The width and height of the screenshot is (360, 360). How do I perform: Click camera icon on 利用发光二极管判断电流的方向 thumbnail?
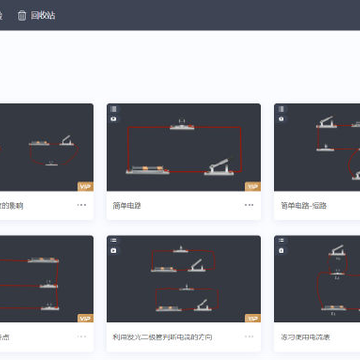[x=114, y=250]
